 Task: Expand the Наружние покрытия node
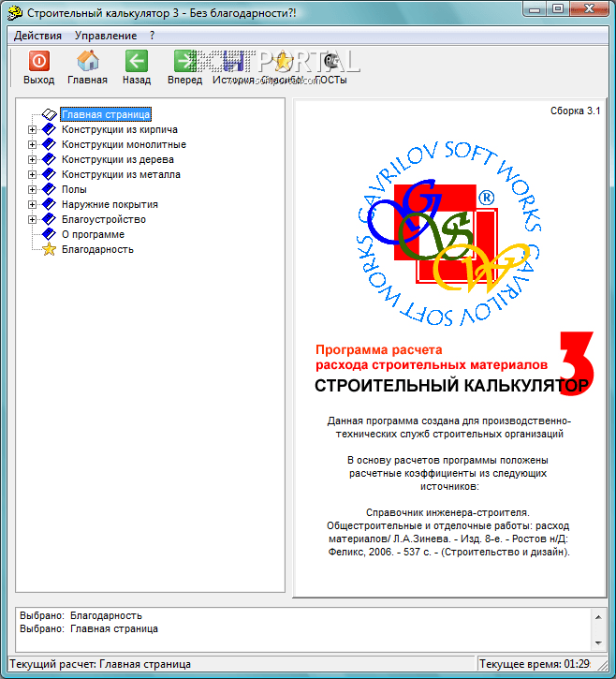point(32,204)
